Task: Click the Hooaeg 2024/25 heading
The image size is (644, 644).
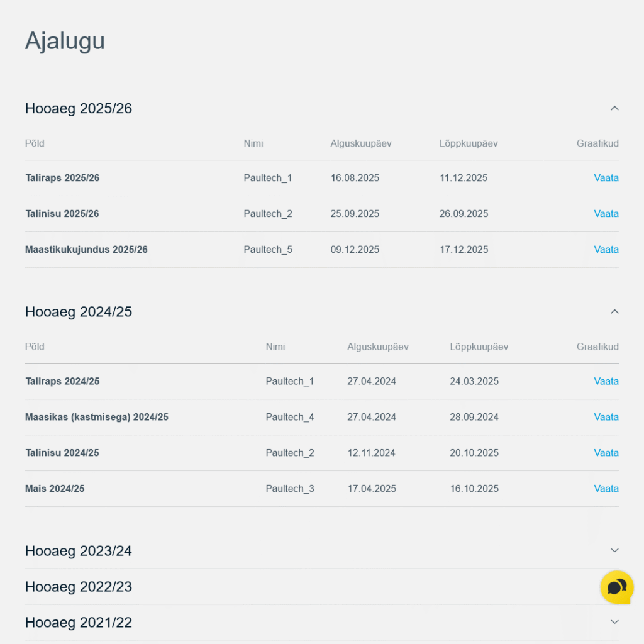Action: pos(79,312)
